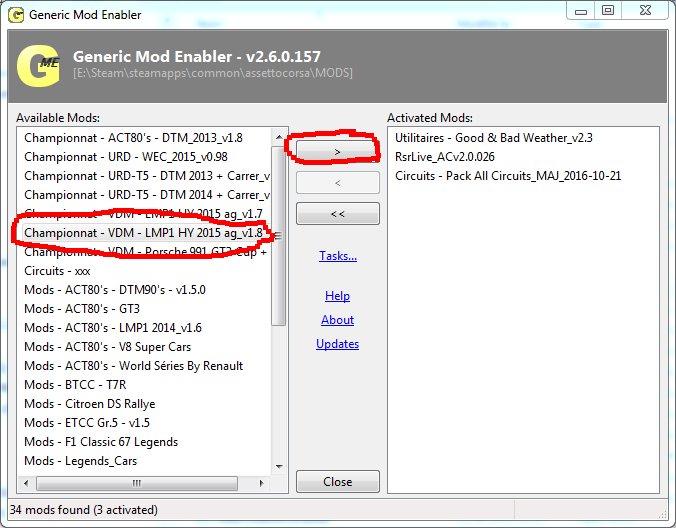
Task: Select Championnat - VDM - Porsche 991 GT3 Cup
Action: pyautogui.click(x=145, y=252)
